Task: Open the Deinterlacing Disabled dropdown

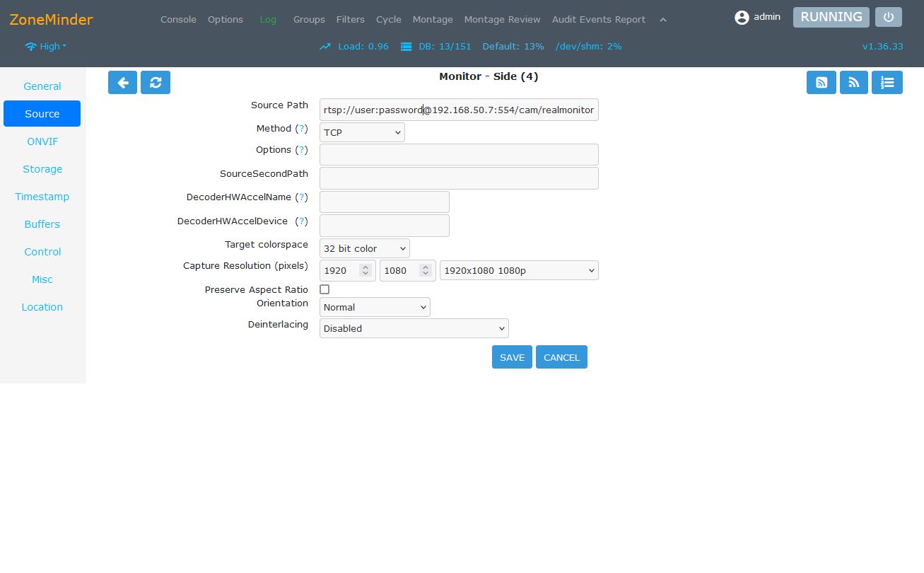Action: pos(414,328)
